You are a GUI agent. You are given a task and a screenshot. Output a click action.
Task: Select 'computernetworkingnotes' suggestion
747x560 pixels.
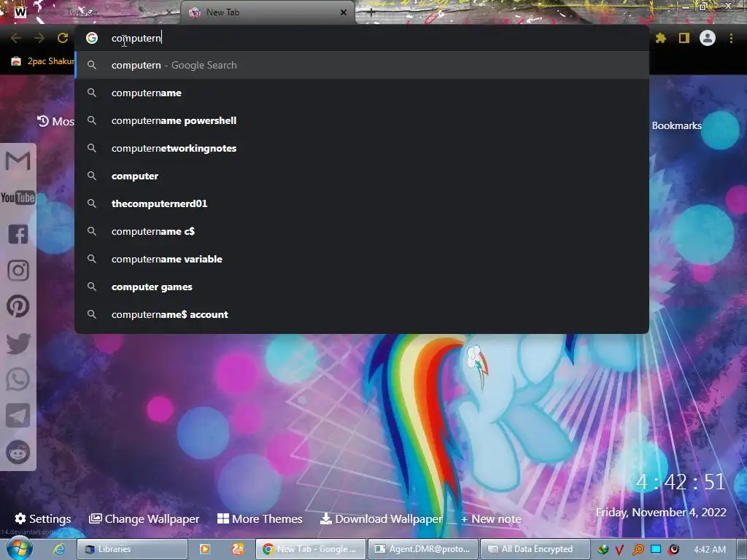click(362, 148)
